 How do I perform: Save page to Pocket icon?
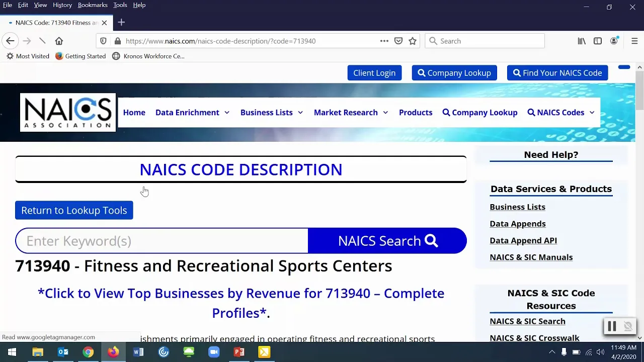click(x=398, y=41)
